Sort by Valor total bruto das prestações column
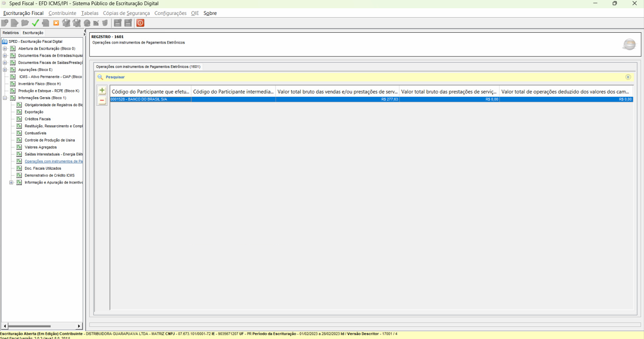644x339 pixels. (x=449, y=92)
